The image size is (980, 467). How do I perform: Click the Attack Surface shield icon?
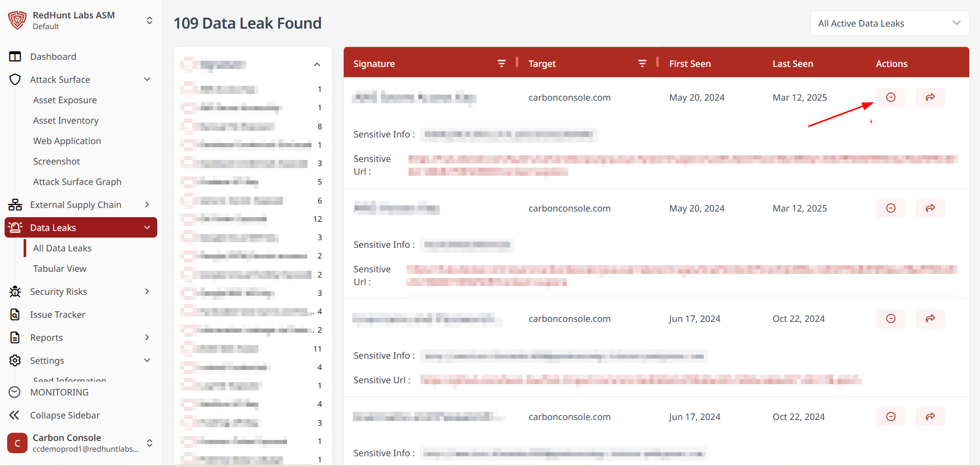(x=15, y=80)
